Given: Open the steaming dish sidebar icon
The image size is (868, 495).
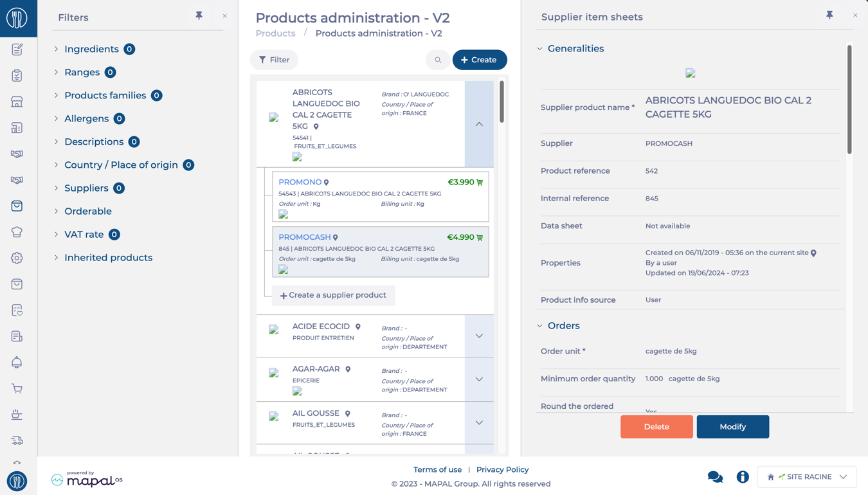Looking at the screenshot, I should [x=17, y=415].
